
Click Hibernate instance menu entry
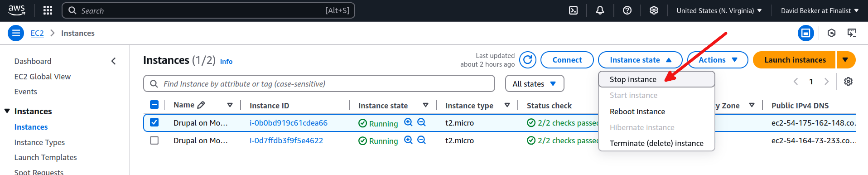point(656,127)
